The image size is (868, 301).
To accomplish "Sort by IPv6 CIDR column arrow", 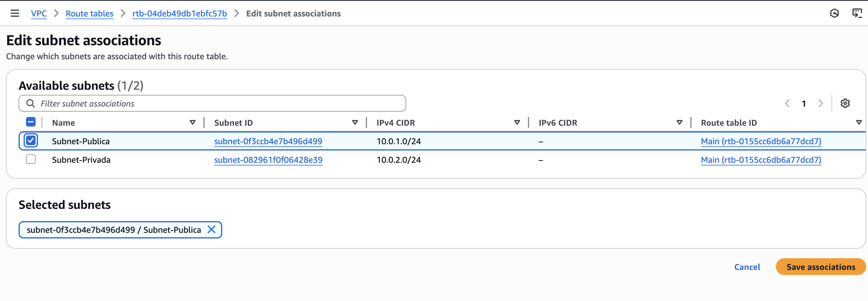I will click(x=679, y=122).
